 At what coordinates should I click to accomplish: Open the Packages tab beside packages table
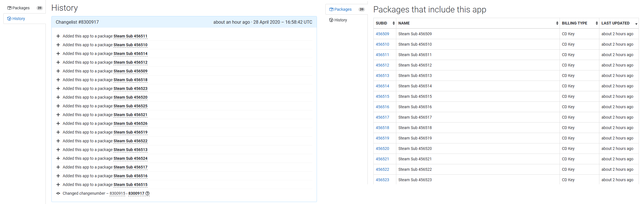pos(347,9)
